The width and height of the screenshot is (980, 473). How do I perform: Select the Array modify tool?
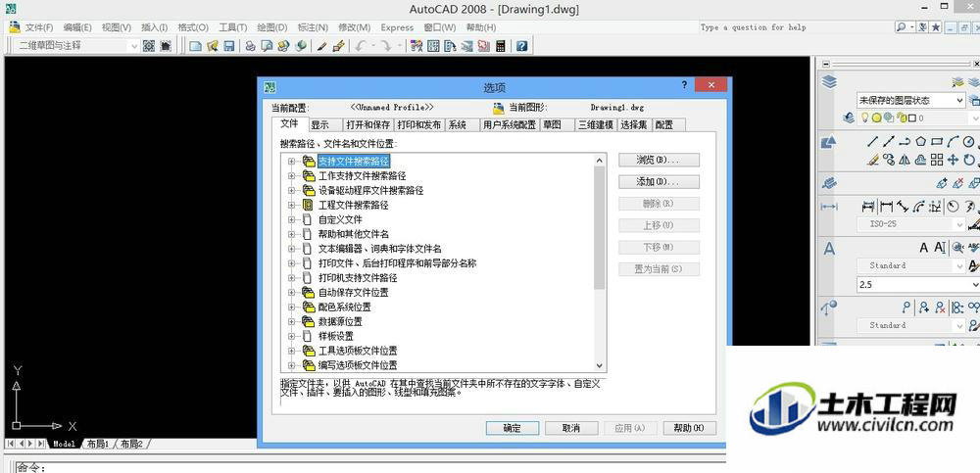tap(937, 160)
